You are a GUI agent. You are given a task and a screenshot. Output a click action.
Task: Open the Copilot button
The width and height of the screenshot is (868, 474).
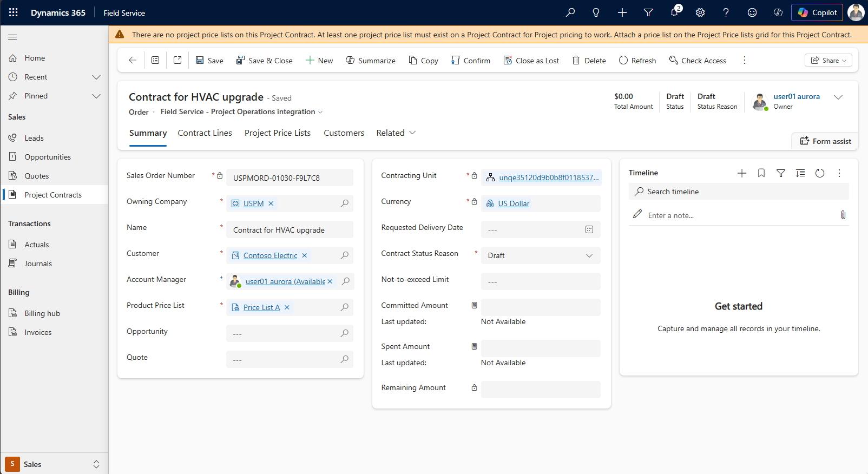[x=817, y=12]
